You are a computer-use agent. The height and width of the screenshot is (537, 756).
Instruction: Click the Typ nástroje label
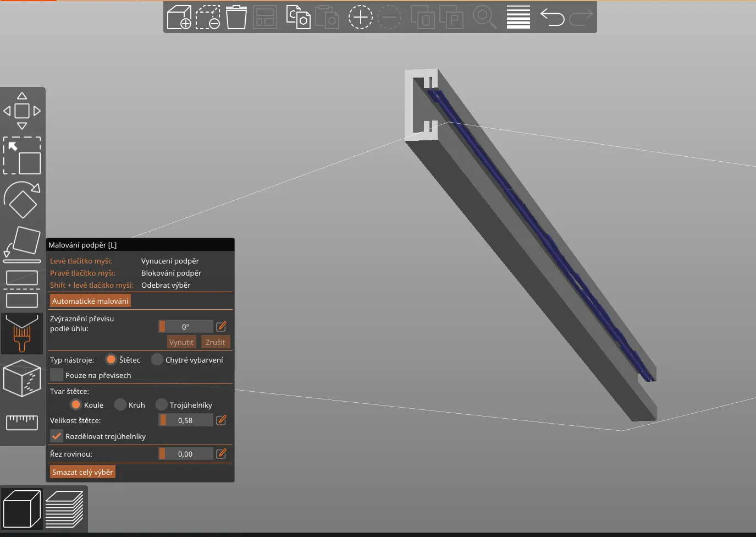[x=72, y=360]
